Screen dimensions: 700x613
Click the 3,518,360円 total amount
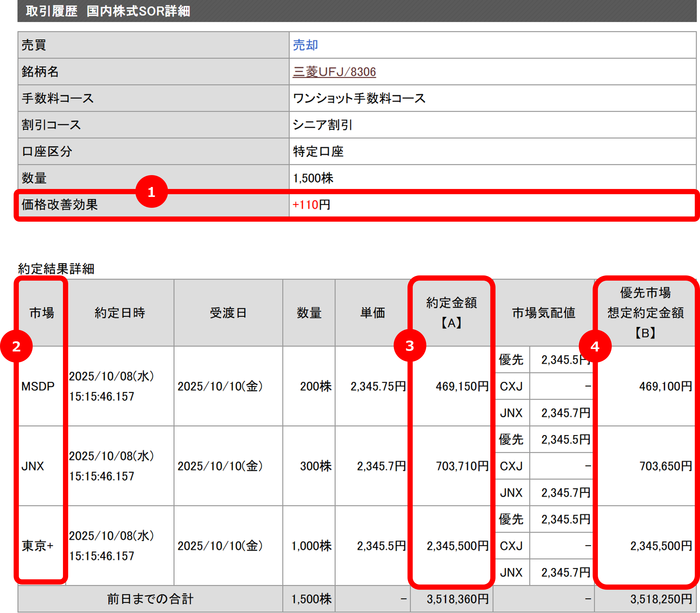pyautogui.click(x=457, y=599)
